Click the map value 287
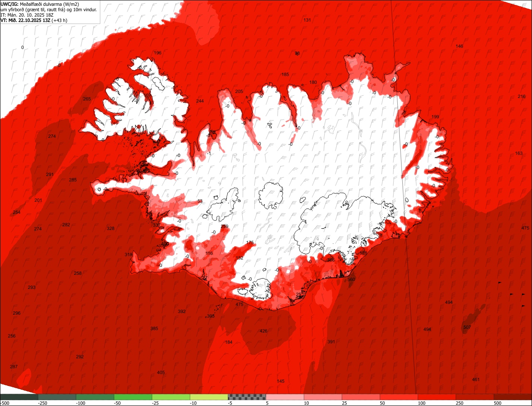The image size is (532, 406). tap(14, 367)
